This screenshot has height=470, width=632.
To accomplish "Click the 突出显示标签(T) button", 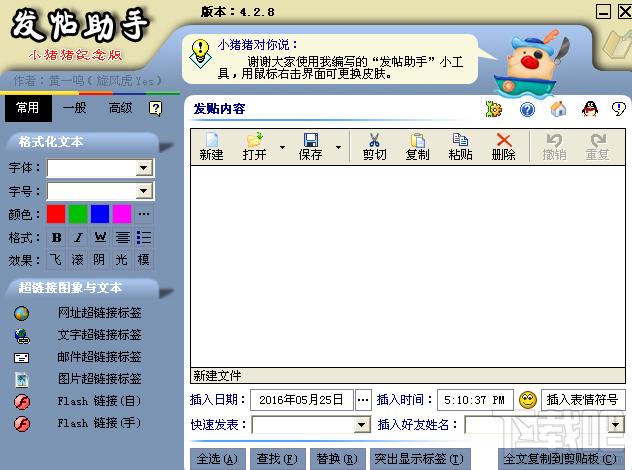I will pyautogui.click(x=420, y=459).
